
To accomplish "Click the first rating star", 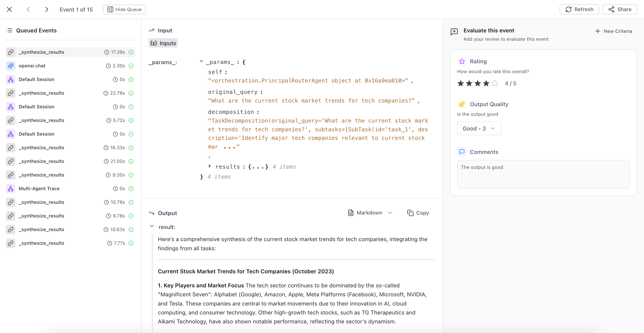I will (x=460, y=83).
